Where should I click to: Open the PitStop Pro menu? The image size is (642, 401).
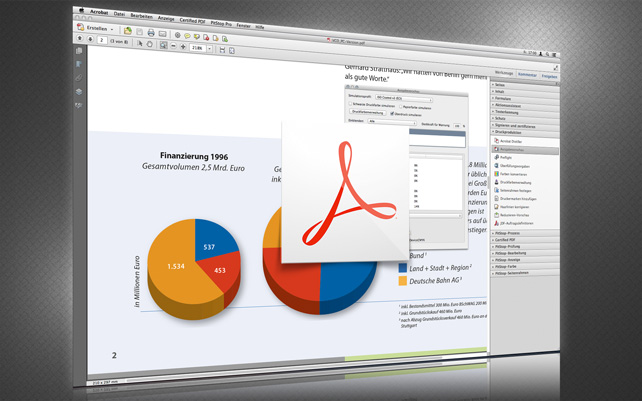click(x=221, y=23)
